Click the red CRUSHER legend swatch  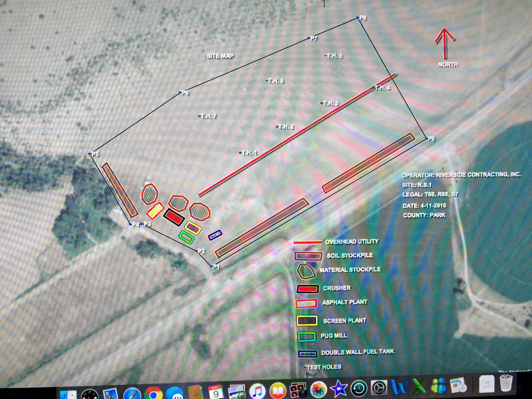[308, 289]
